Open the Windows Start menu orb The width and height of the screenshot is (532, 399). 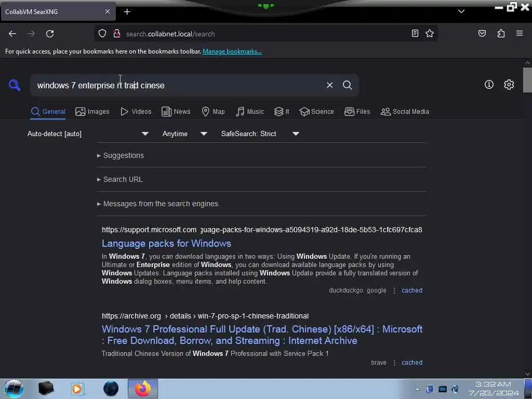click(14, 389)
